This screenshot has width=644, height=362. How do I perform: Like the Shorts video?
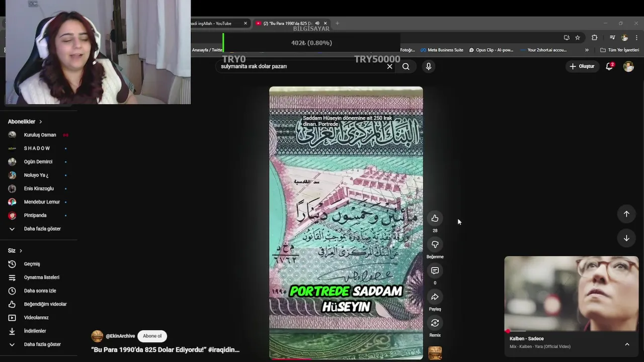click(435, 218)
